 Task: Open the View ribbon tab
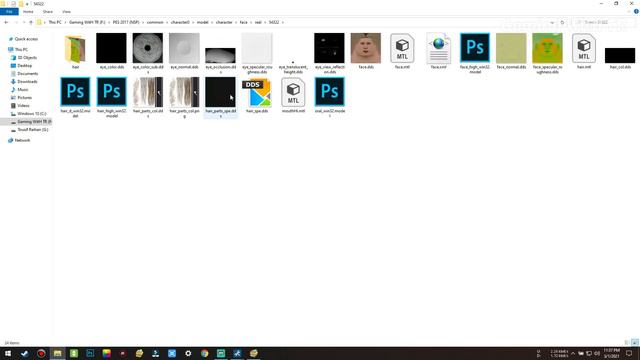(66, 11)
